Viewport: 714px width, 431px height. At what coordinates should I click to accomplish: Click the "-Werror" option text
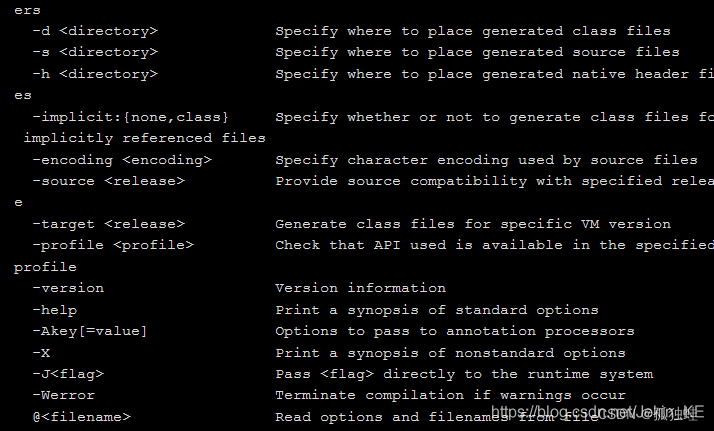(x=63, y=395)
